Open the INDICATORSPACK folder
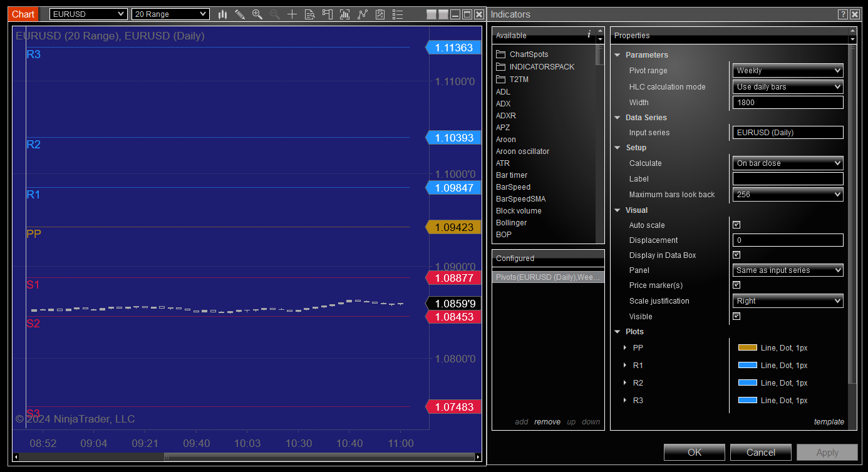The width and height of the screenshot is (868, 472). click(x=535, y=67)
